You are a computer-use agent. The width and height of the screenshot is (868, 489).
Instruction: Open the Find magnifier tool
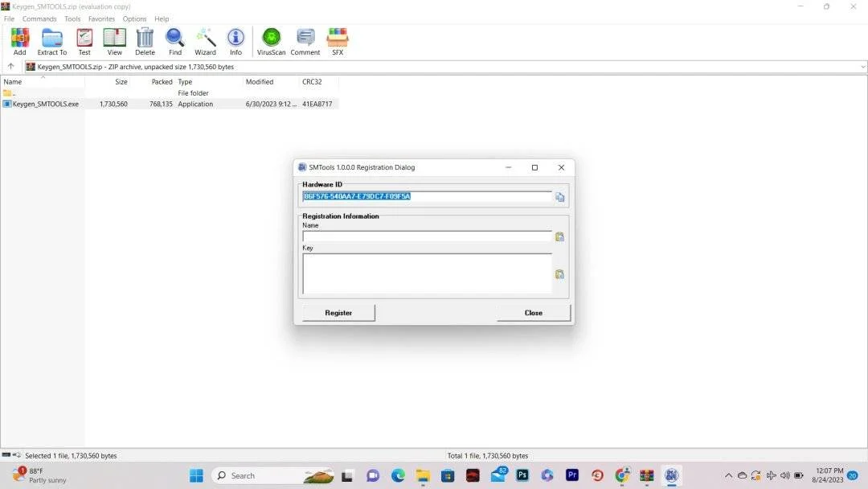[x=175, y=42]
